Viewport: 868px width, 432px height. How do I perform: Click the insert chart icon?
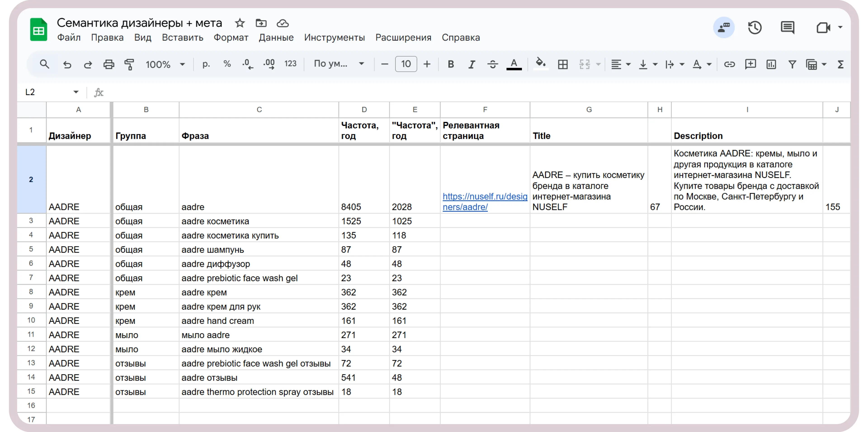(x=771, y=64)
